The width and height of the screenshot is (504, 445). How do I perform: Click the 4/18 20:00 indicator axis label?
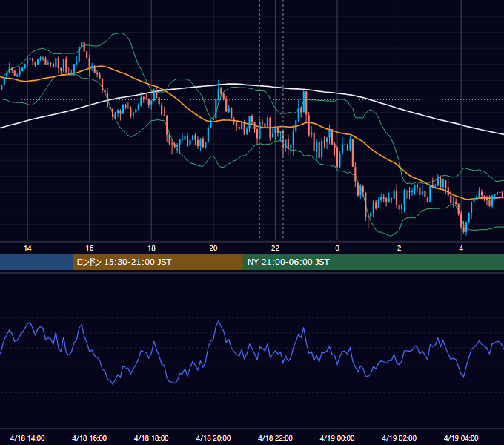213,438
